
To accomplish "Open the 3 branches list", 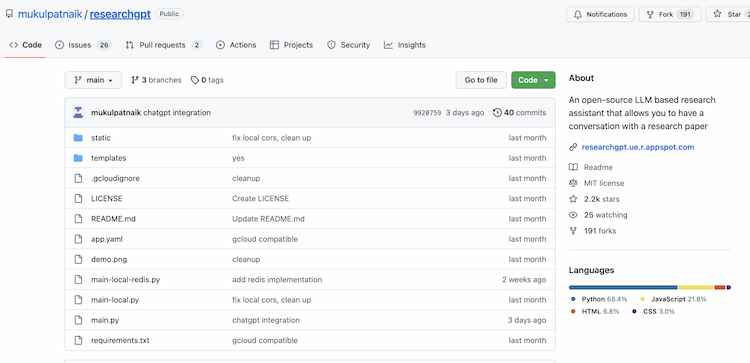I will [x=156, y=80].
